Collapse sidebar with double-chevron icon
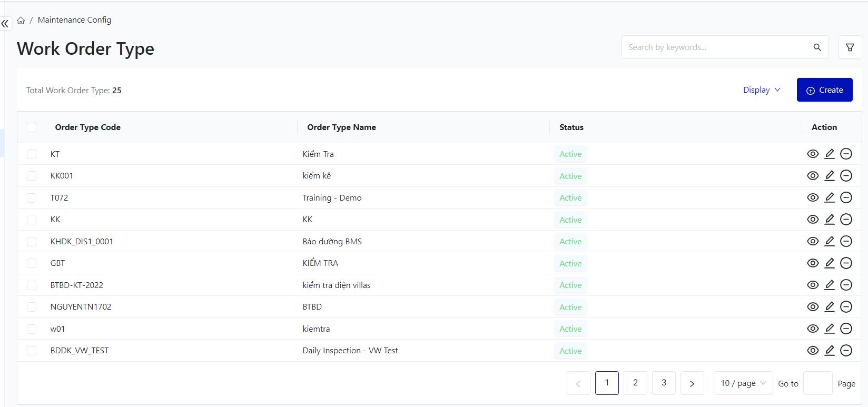Image resolution: width=868 pixels, height=407 pixels. click(x=5, y=24)
